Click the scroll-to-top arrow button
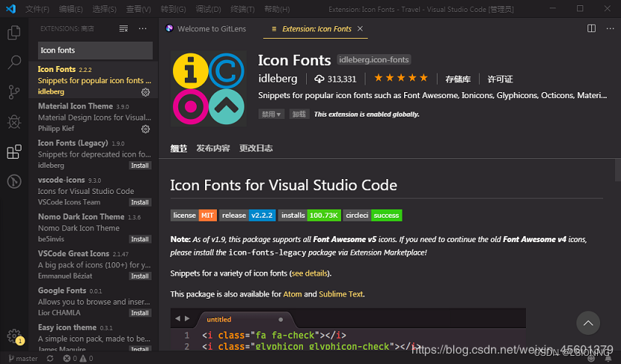The width and height of the screenshot is (621, 364). pyautogui.click(x=588, y=323)
